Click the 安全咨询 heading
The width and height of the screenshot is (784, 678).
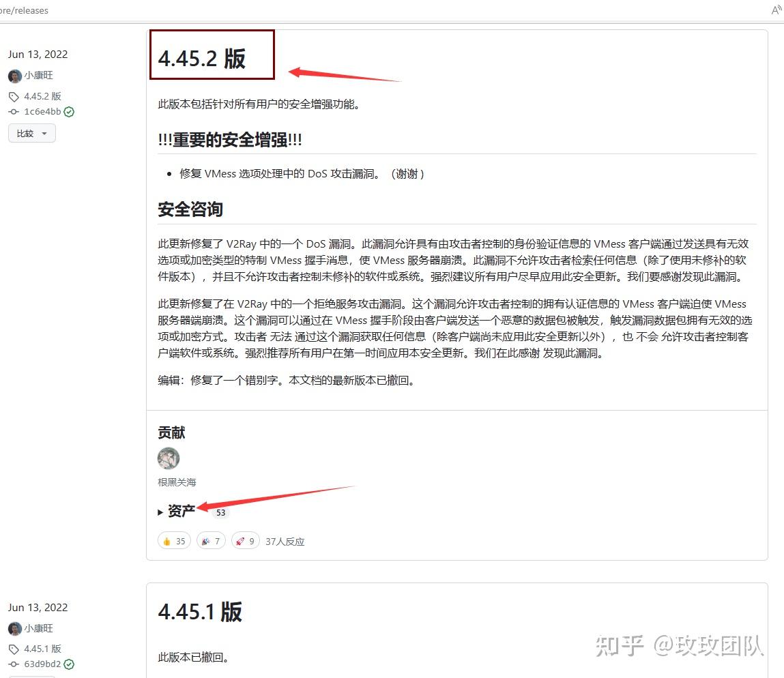[190, 209]
